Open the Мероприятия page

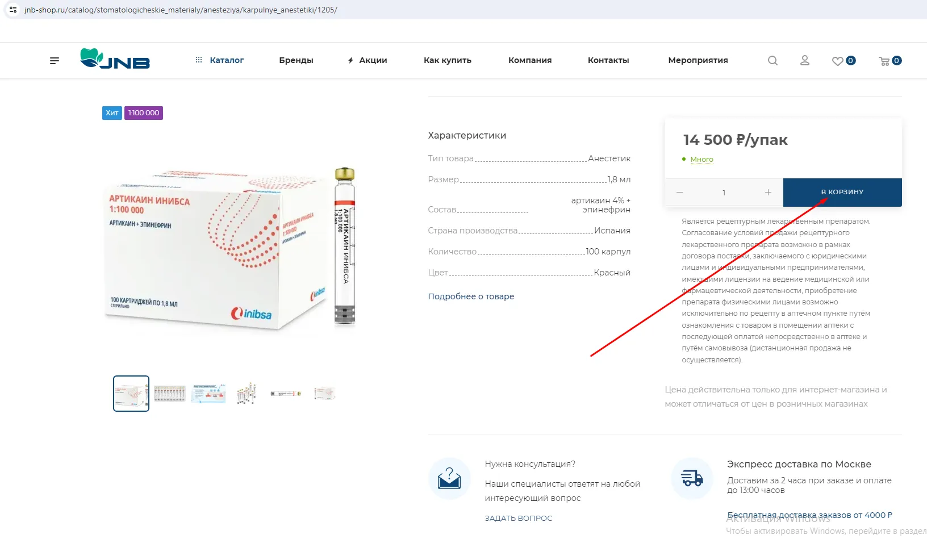tap(698, 60)
